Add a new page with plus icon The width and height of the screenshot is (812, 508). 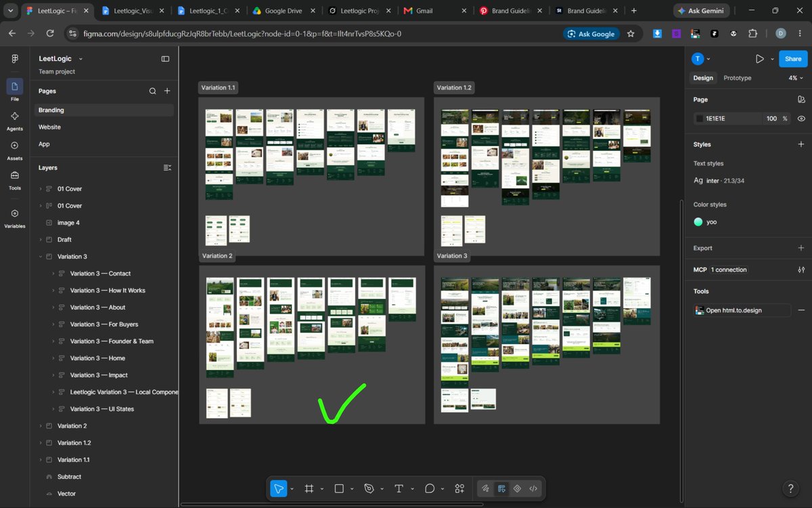pyautogui.click(x=167, y=91)
